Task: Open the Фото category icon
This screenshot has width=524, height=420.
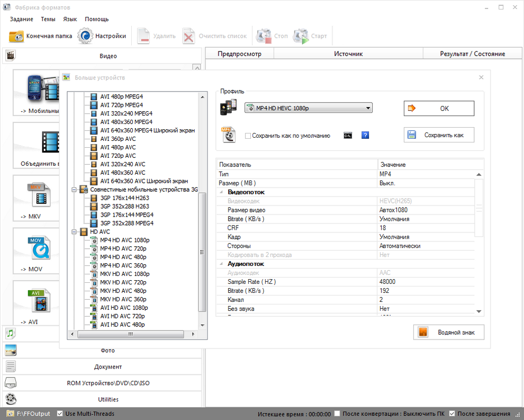Action: pyautogui.click(x=11, y=350)
